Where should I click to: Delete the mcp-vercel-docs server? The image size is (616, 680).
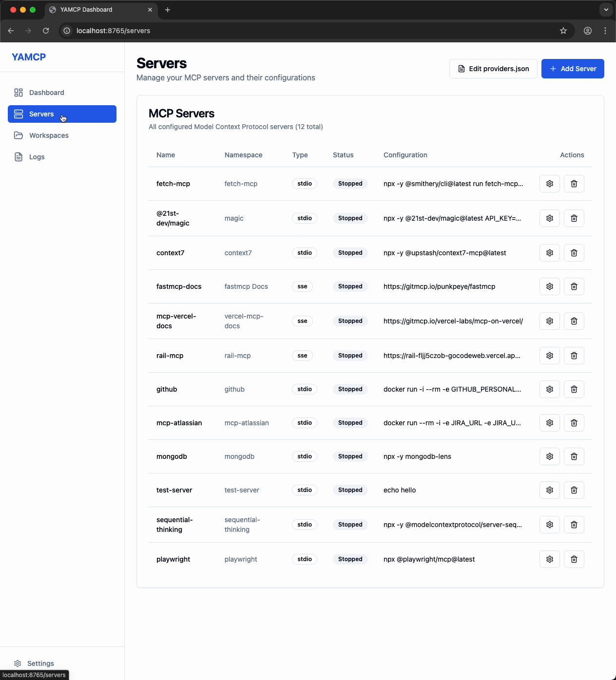click(x=574, y=321)
